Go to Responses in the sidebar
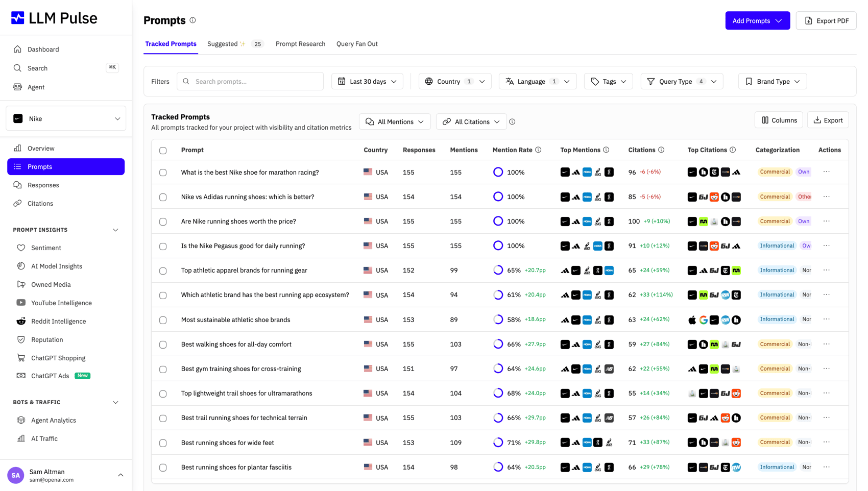 (66, 185)
